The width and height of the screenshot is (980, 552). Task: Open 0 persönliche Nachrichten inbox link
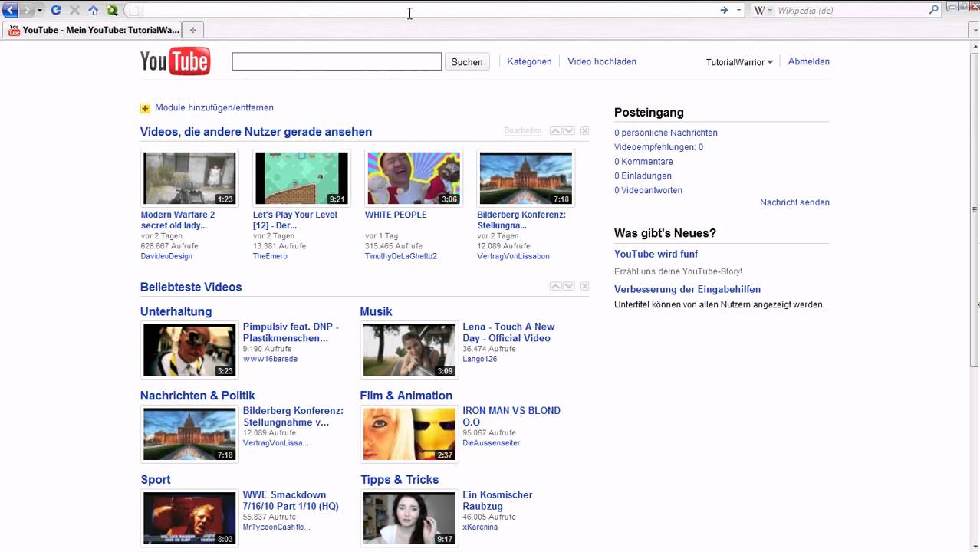pos(666,133)
